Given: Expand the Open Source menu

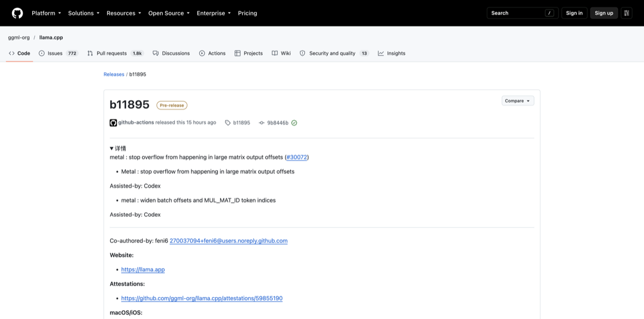Looking at the screenshot, I should 169,13.
